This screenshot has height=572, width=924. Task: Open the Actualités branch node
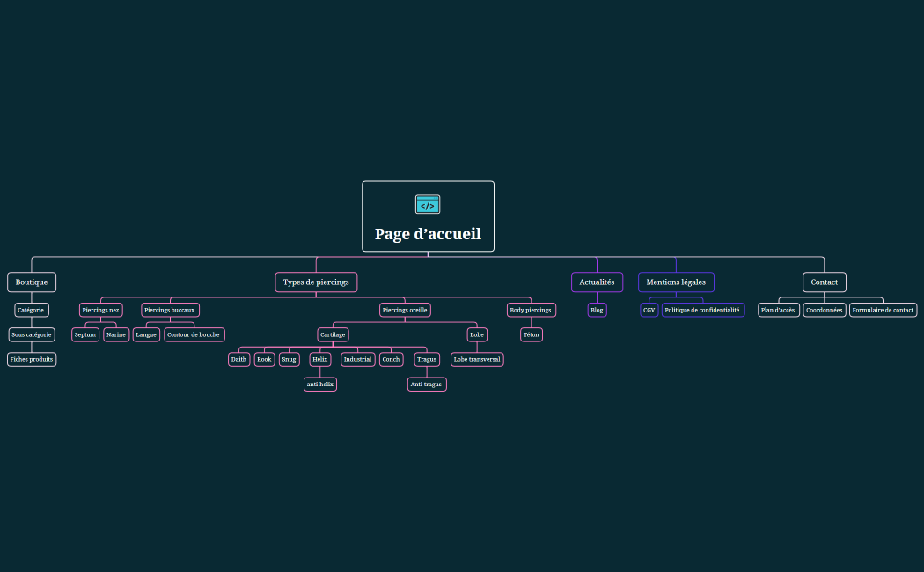pyautogui.click(x=597, y=282)
